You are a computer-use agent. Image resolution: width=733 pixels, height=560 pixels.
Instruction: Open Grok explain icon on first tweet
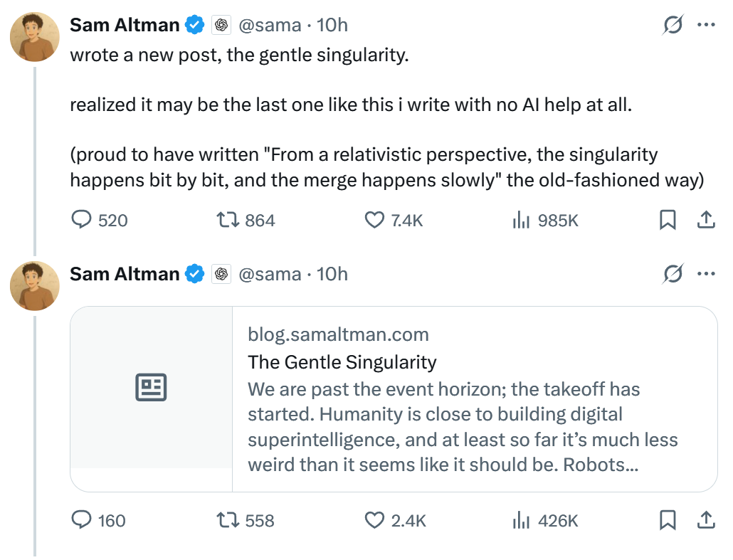pos(672,25)
